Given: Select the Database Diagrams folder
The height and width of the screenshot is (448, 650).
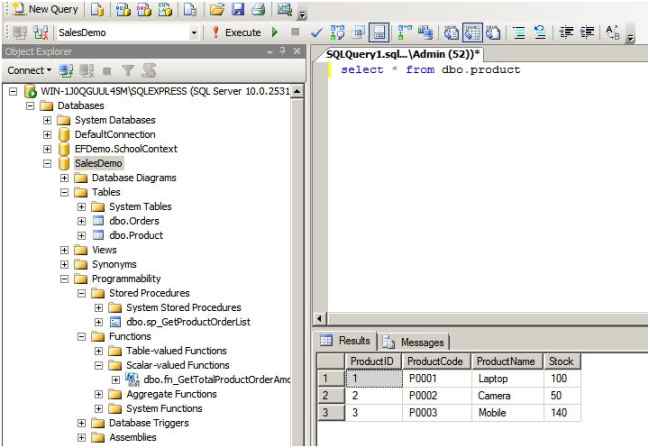Looking at the screenshot, I should [x=134, y=178].
